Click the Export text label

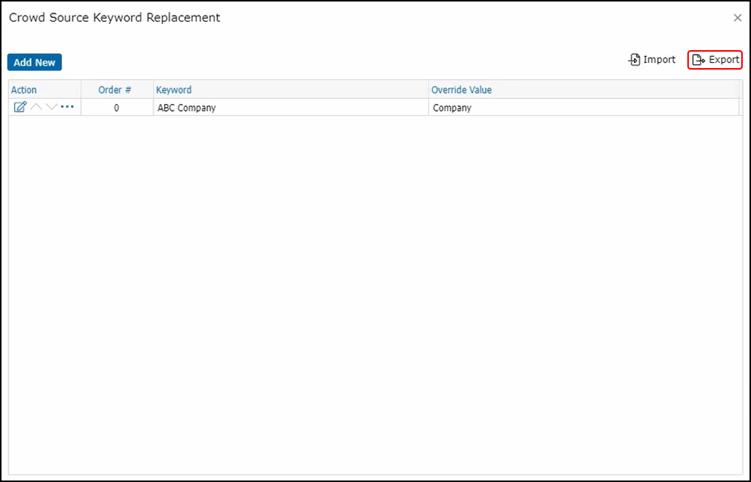(724, 60)
